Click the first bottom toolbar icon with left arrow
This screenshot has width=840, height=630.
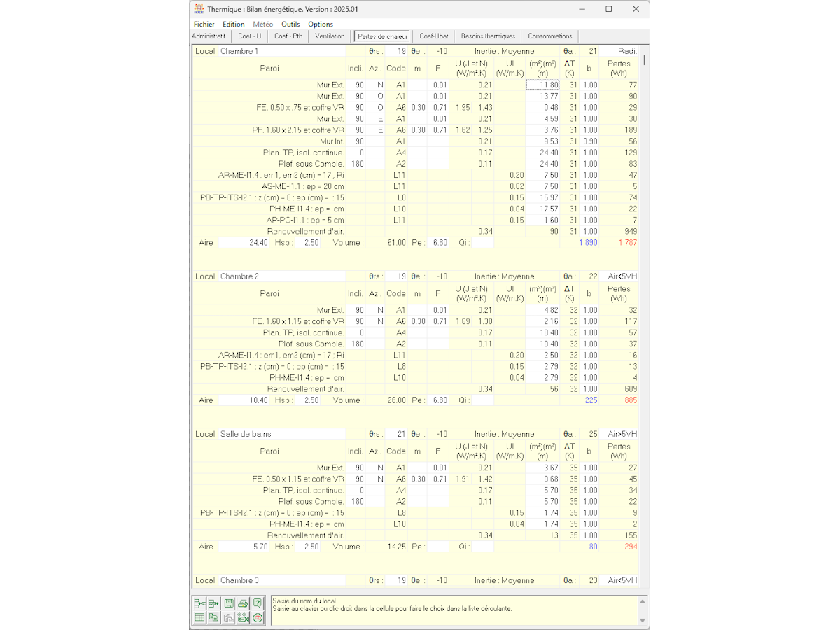199,603
